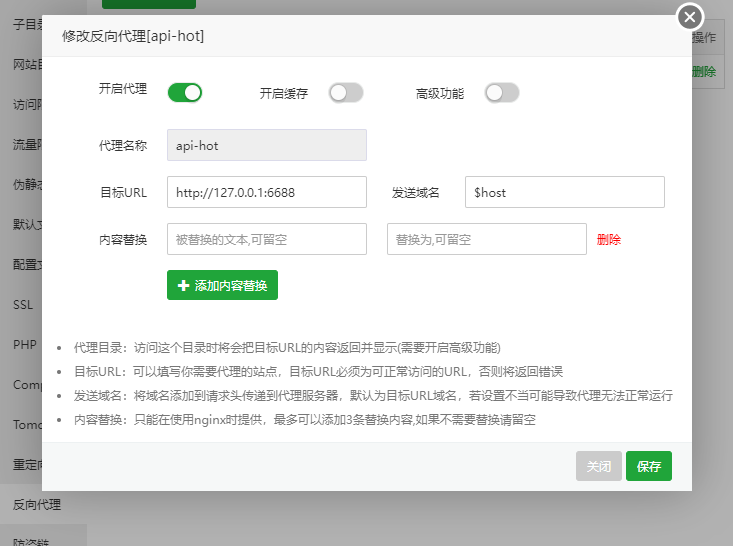
Task: Enable the 开启缓存 switch
Action: point(346,93)
